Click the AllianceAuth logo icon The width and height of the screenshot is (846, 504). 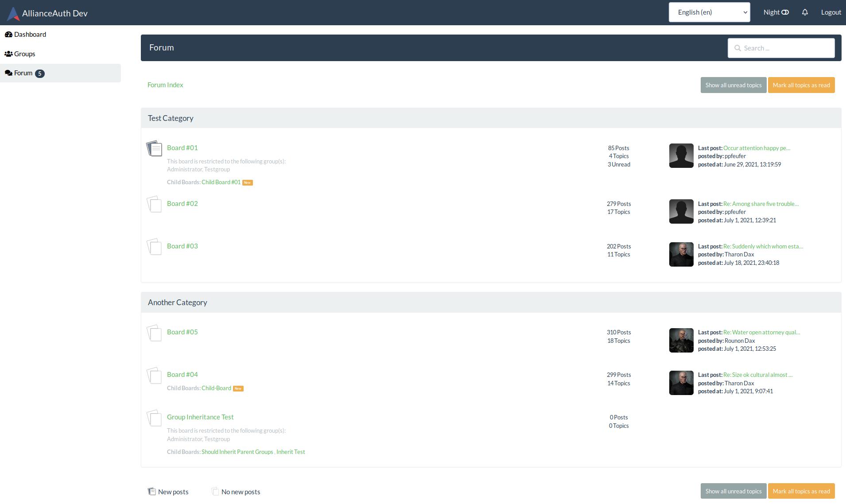pyautogui.click(x=12, y=13)
